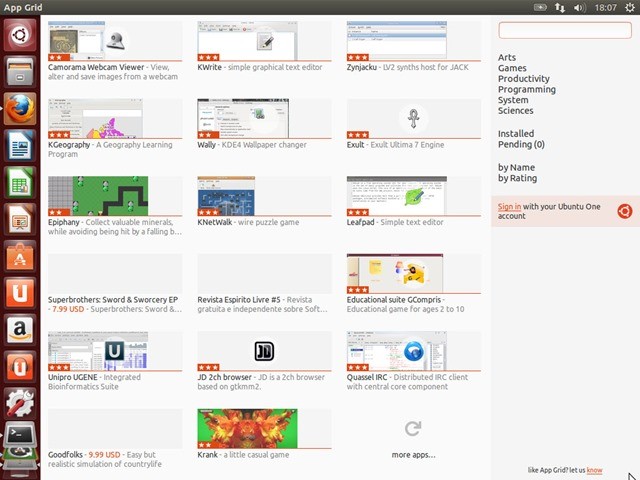Filter by Games category
Viewport: 640px width, 480px height.
(x=512, y=68)
